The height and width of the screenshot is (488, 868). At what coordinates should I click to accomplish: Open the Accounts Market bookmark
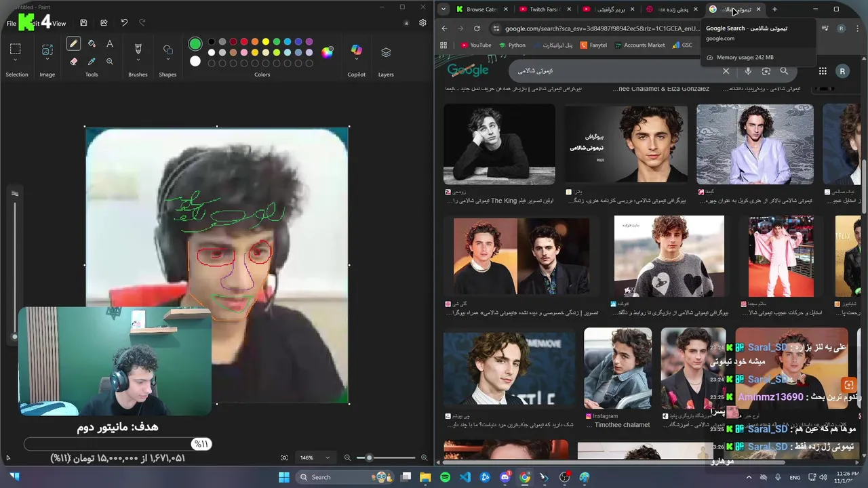click(639, 45)
